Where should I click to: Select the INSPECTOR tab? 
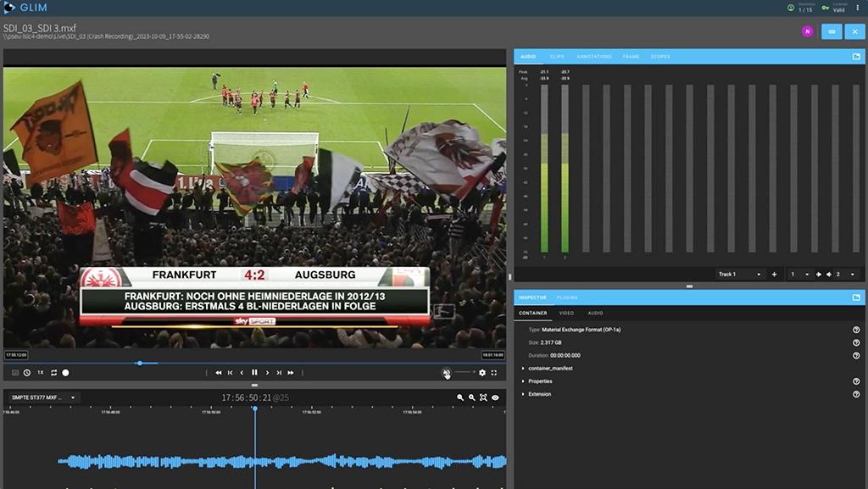click(x=532, y=297)
